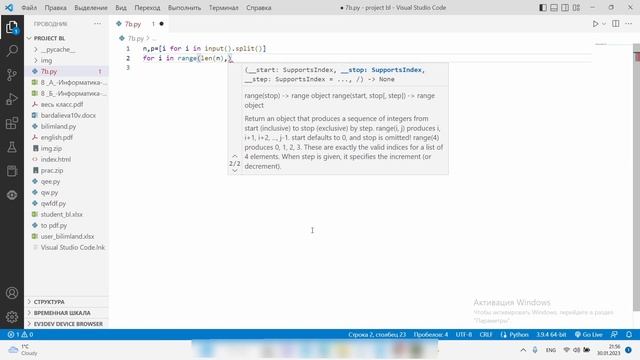Open notifications bell in status bar
Image resolution: width=640 pixels, height=360 pixels.
tap(629, 335)
